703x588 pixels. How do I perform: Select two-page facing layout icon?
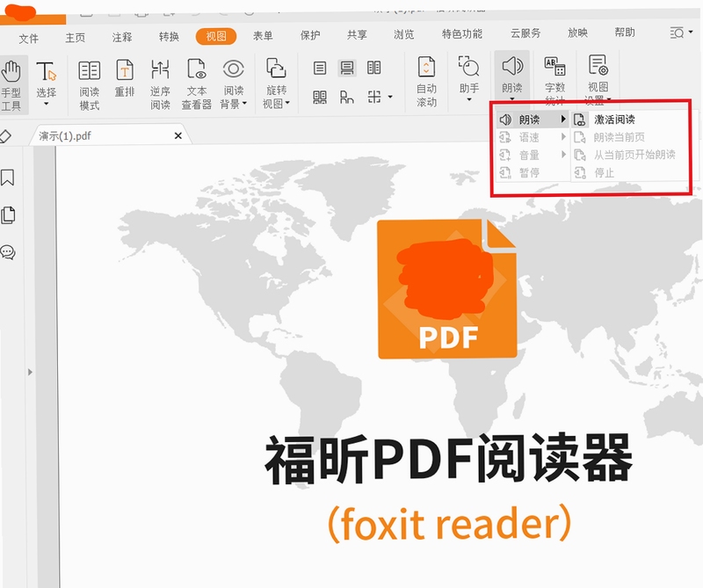coord(374,68)
